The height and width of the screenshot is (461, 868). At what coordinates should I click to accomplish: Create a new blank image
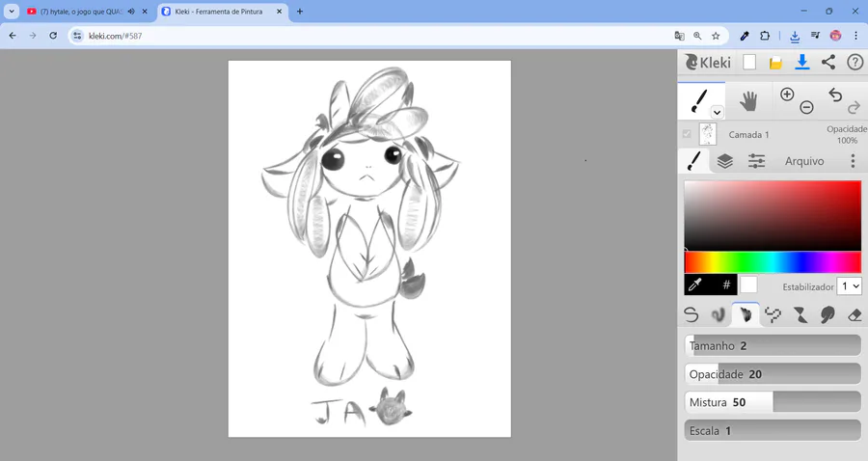749,62
